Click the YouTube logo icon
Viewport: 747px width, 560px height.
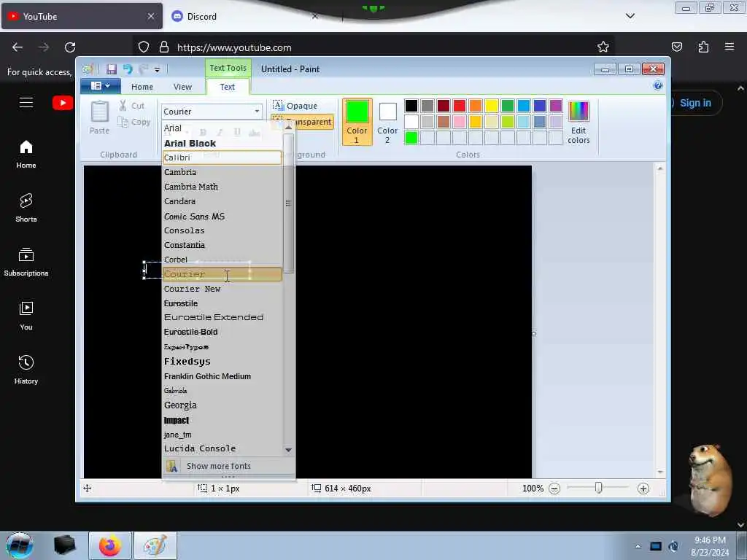(63, 103)
